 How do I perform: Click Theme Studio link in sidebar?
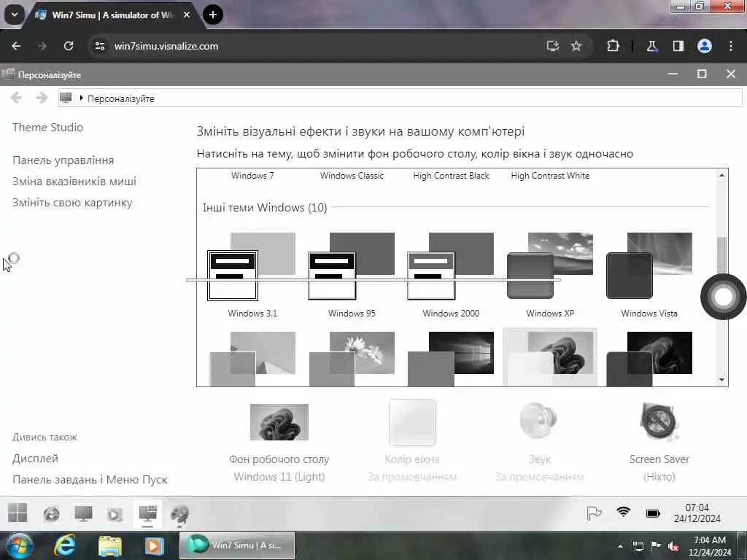pyautogui.click(x=47, y=127)
